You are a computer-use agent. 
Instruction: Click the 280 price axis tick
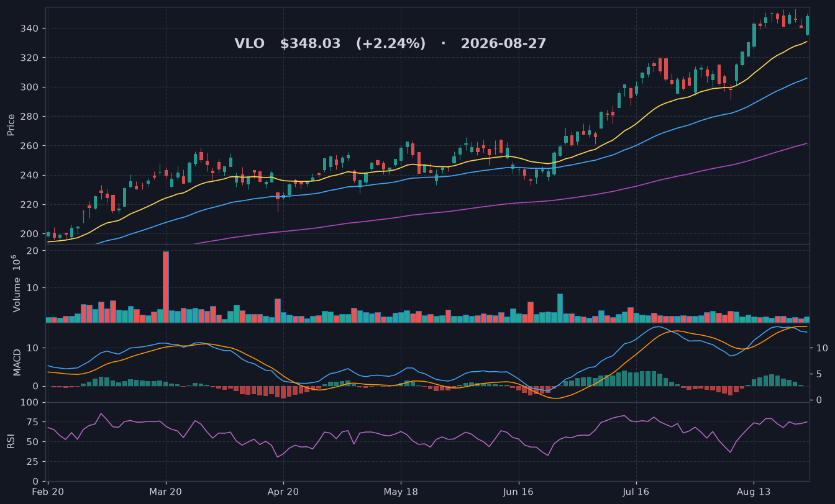tap(30, 117)
